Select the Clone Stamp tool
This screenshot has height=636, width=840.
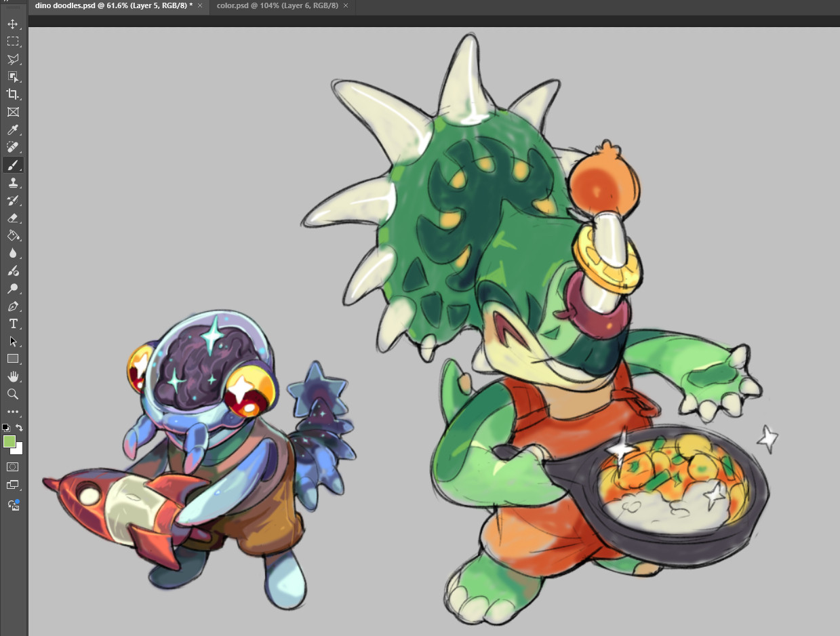(x=13, y=182)
